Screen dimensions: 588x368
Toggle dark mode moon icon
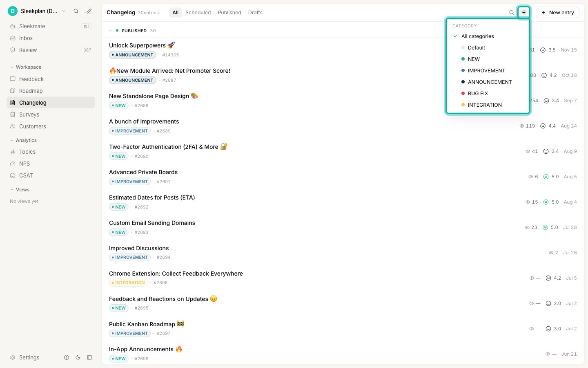78,357
